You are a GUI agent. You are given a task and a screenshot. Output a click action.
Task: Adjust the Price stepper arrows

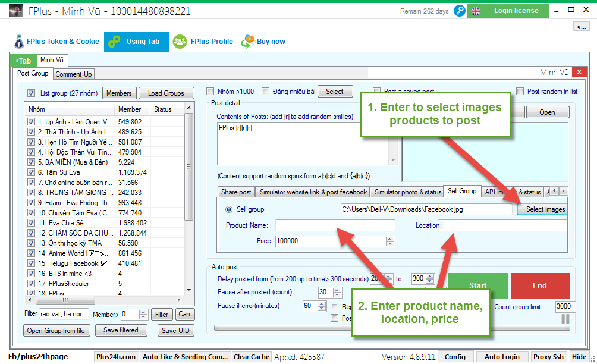tap(390, 241)
